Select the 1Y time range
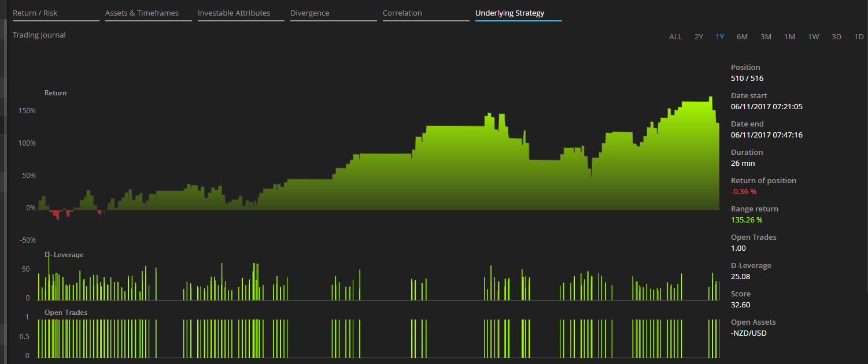The height and width of the screenshot is (364, 868). (720, 37)
